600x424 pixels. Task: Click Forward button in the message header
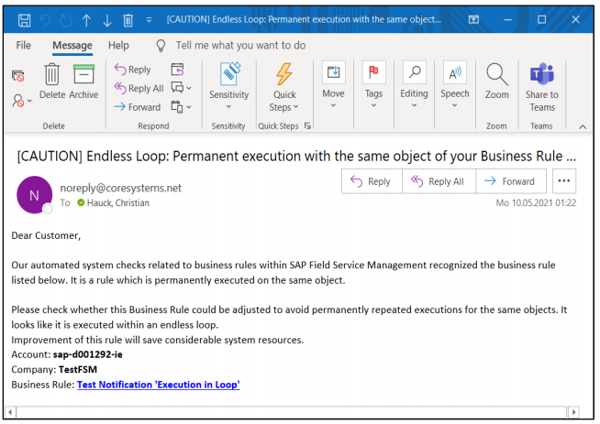point(511,181)
